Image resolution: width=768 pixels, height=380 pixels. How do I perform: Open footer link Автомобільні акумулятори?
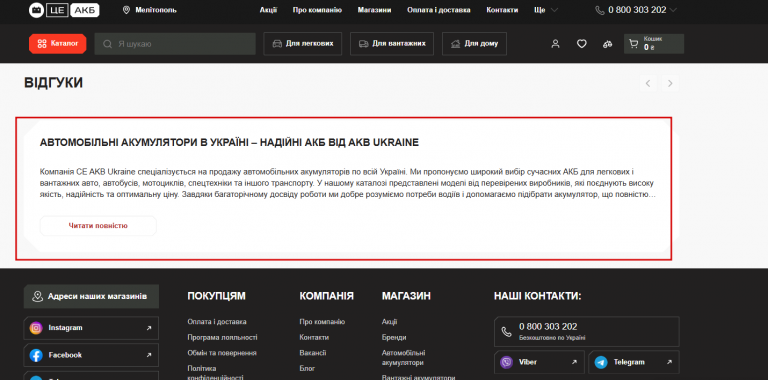[x=404, y=357]
